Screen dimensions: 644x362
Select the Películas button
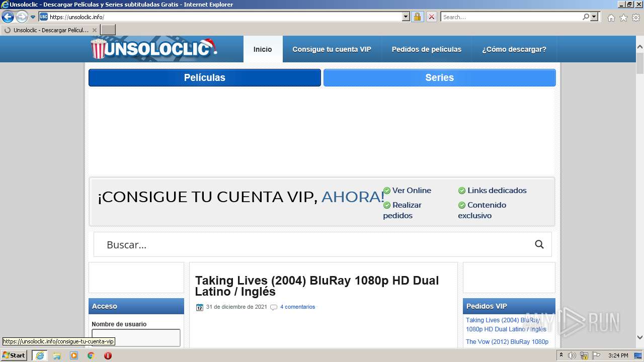[205, 77]
